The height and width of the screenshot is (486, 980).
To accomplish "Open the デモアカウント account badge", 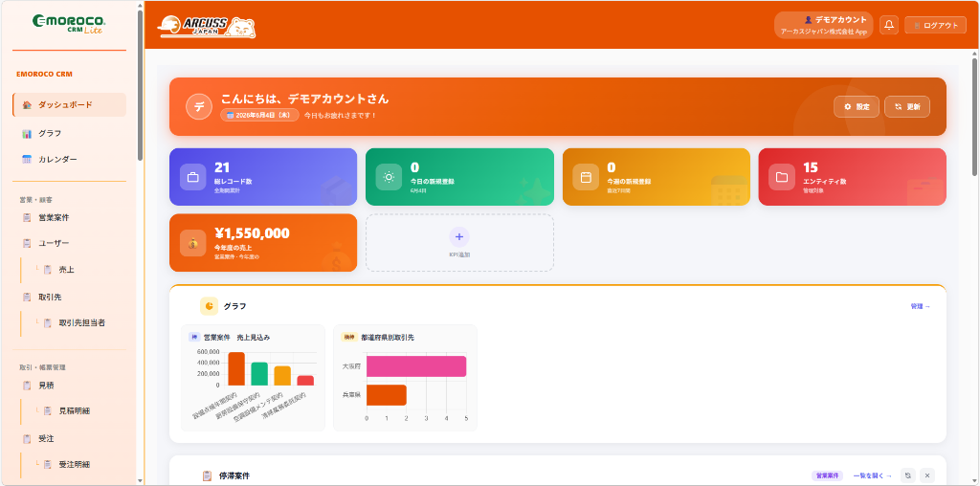I will (824, 25).
